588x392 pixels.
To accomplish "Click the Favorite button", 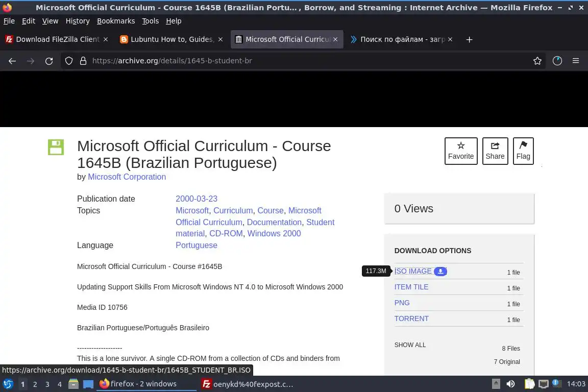I will click(x=461, y=151).
